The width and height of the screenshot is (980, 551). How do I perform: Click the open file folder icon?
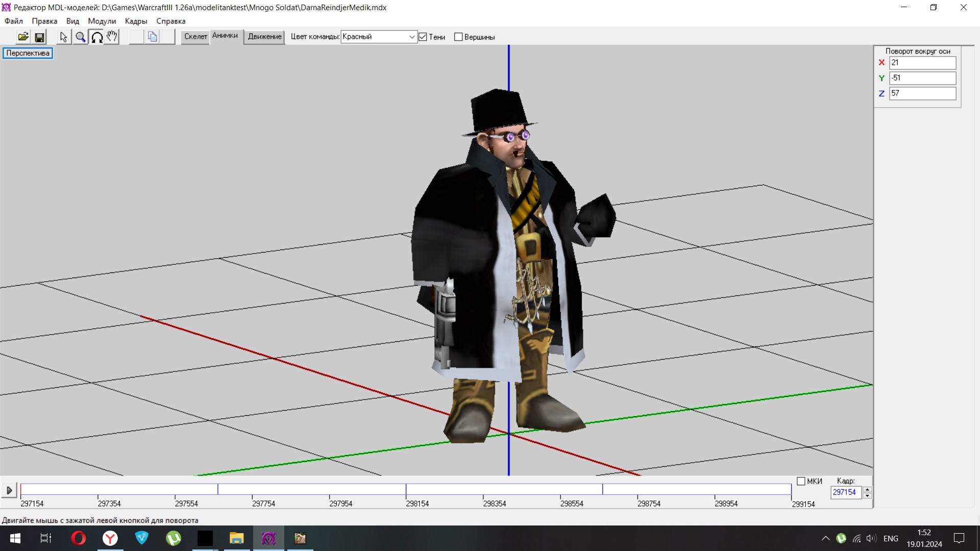[23, 37]
